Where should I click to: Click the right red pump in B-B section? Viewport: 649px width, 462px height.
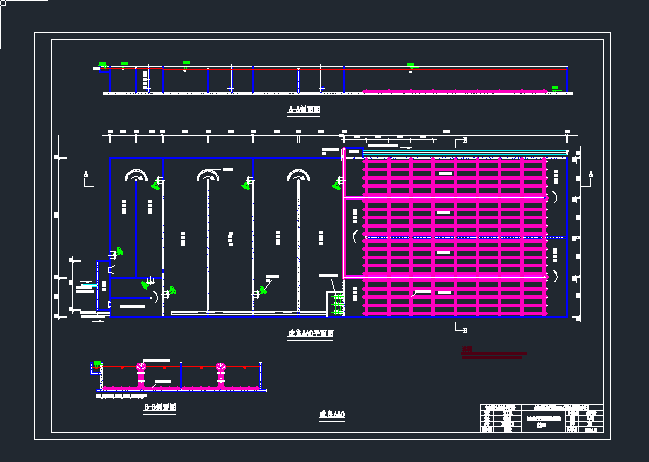pos(221,374)
